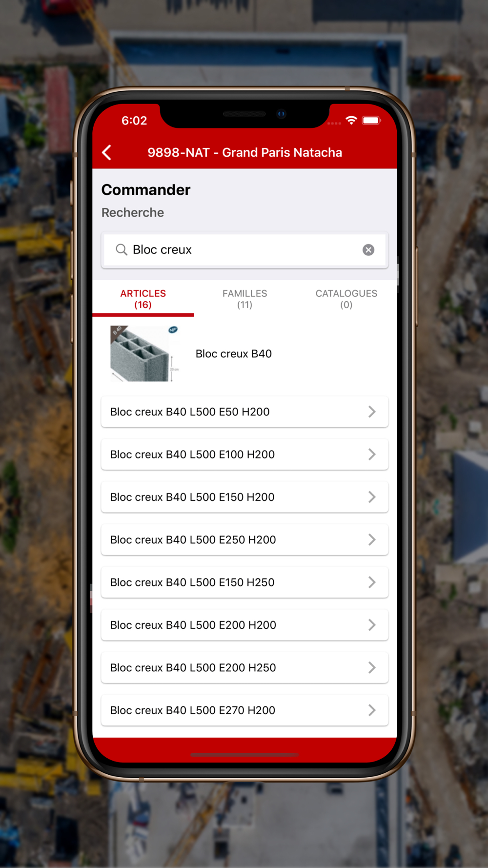Select Bloc creux B40 L500 E200 H200
The height and width of the screenshot is (868, 488).
[244, 625]
